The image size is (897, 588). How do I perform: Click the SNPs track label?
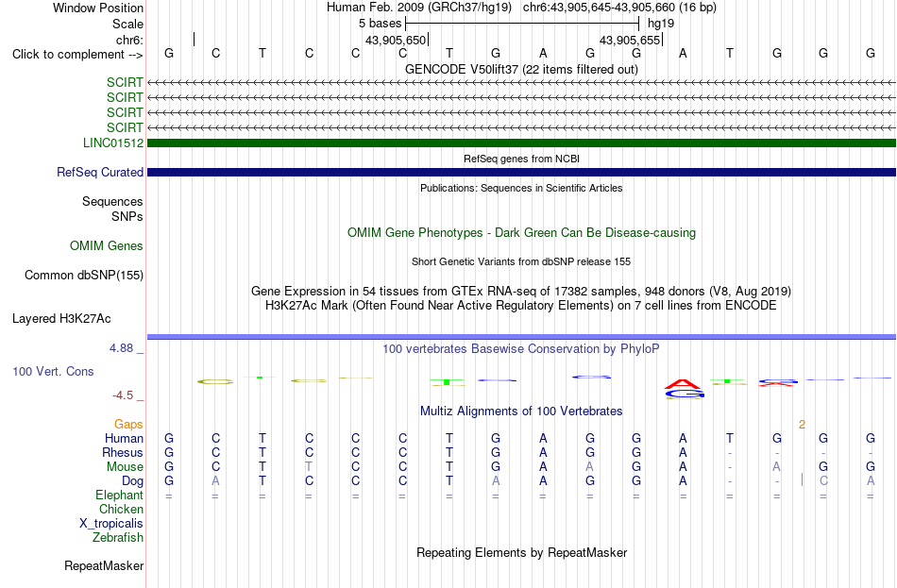click(x=127, y=217)
